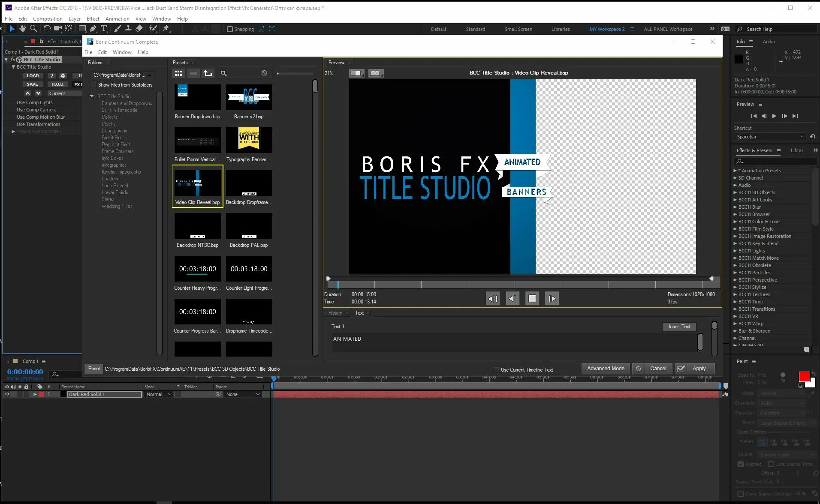Select the Clone Stamp tool

click(x=128, y=29)
